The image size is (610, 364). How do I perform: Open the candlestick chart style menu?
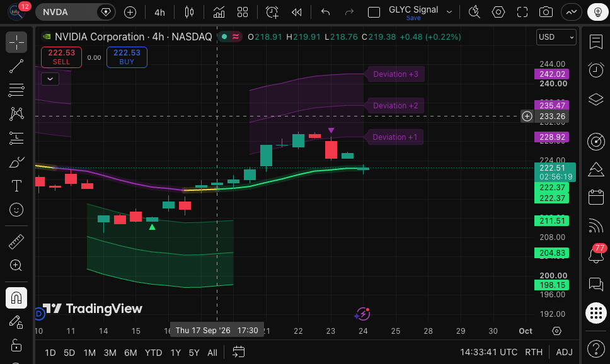click(190, 13)
